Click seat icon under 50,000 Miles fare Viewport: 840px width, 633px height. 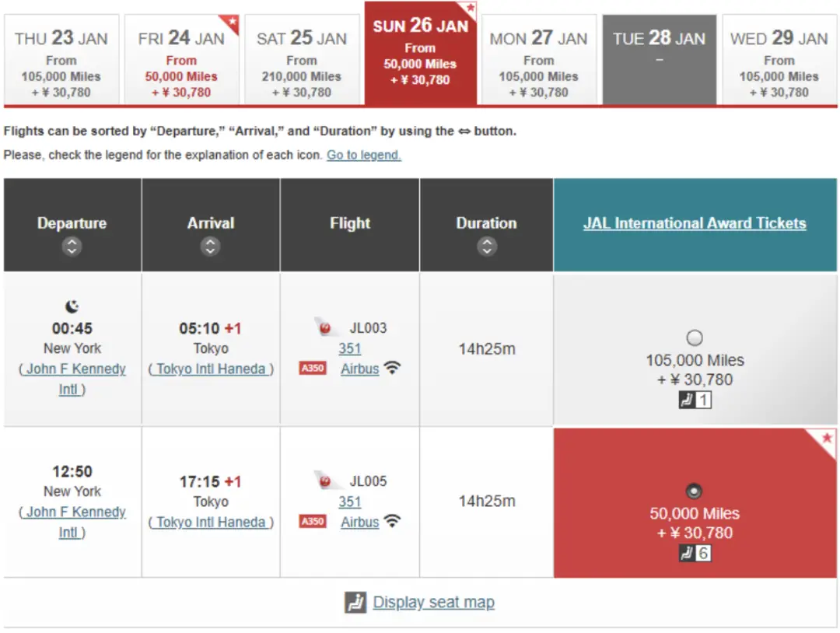coord(686,554)
